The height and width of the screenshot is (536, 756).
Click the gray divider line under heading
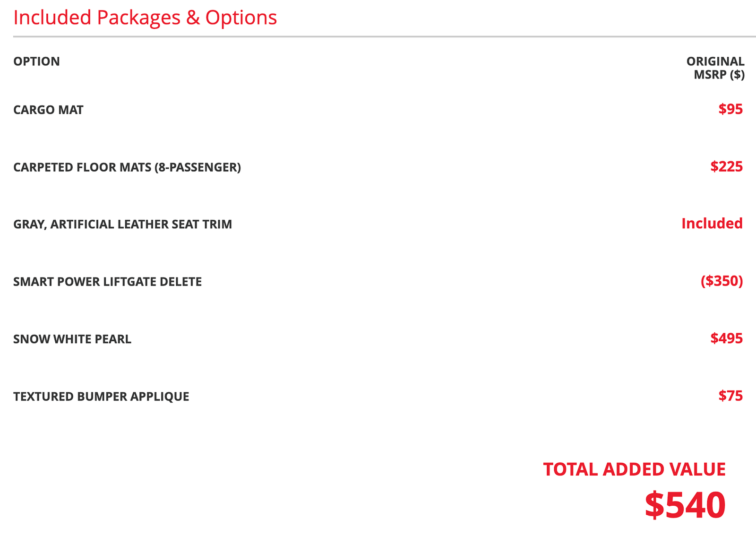[385, 36]
